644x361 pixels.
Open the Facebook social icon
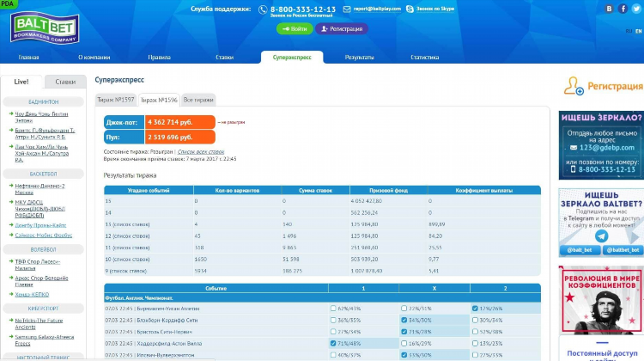point(623,9)
